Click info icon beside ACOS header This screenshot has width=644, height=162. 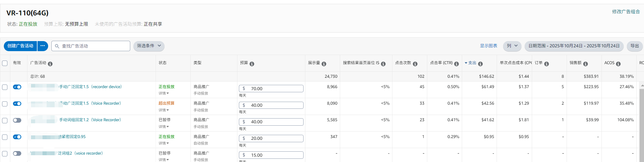[x=618, y=64]
